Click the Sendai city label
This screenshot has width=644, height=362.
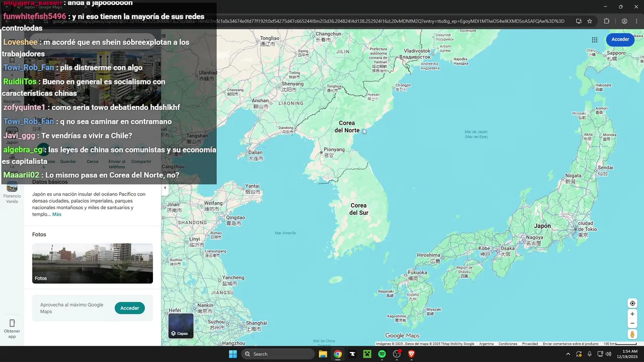pos(605,167)
